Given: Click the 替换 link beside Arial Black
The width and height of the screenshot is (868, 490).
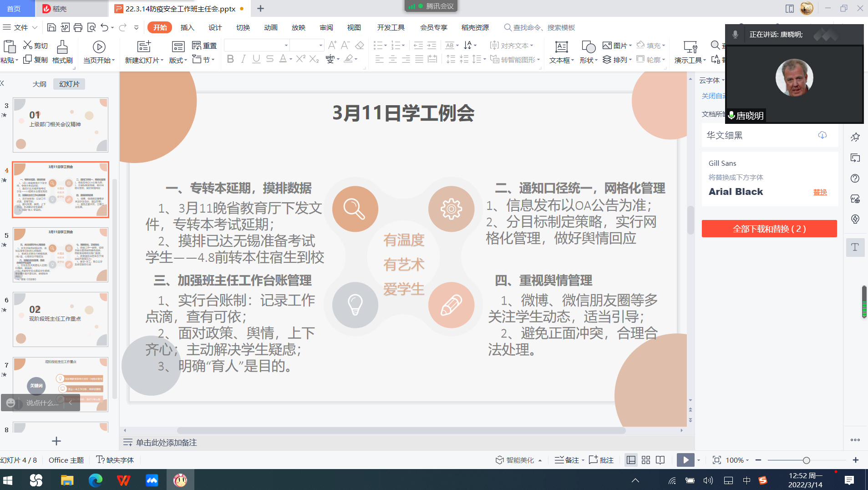Looking at the screenshot, I should tap(820, 192).
